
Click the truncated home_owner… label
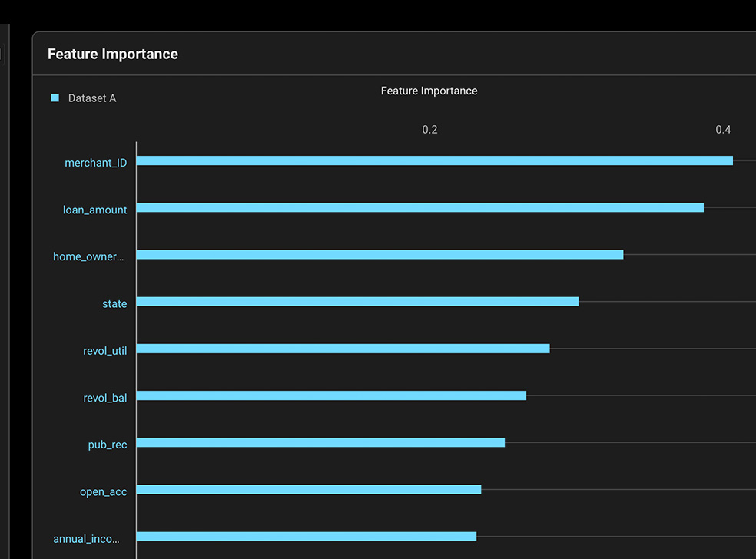coord(88,256)
